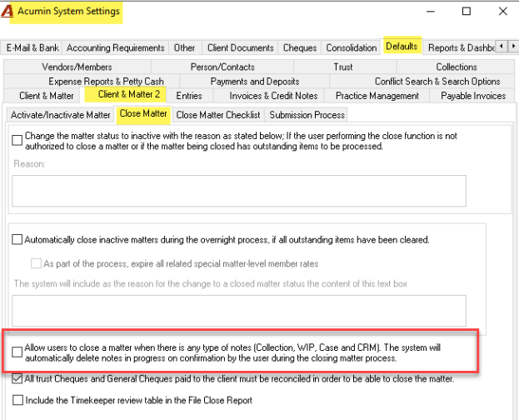The width and height of the screenshot is (519, 420).
Task: Select the Close Matter subtab
Action: pos(143,113)
